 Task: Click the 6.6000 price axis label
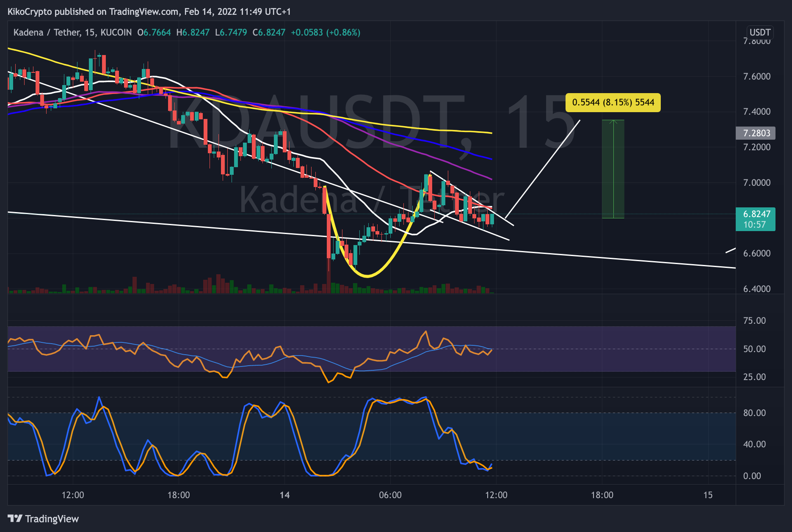coord(757,254)
